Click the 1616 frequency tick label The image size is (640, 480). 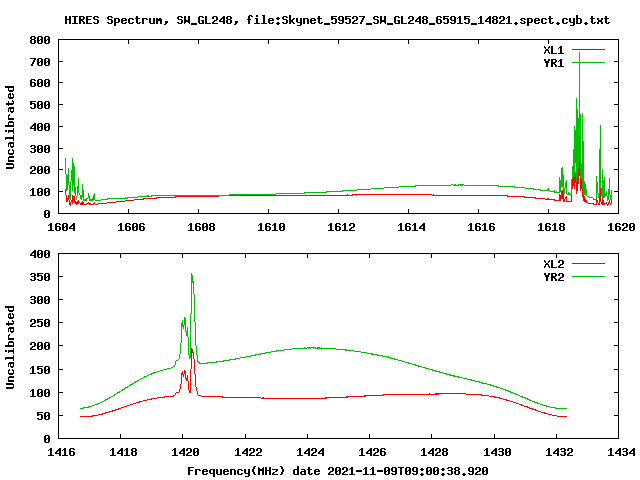(481, 227)
